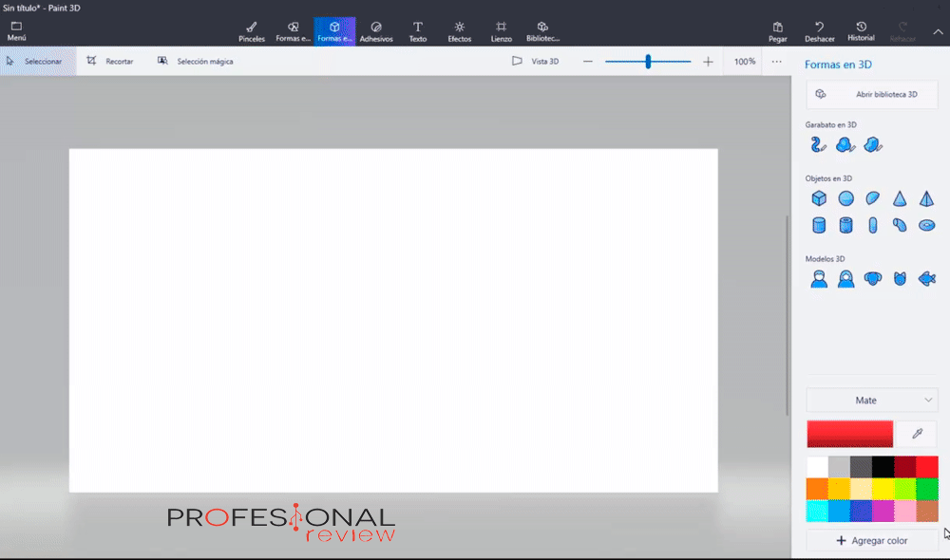This screenshot has width=950, height=560.
Task: Open the more options ellipsis
Action: click(777, 61)
